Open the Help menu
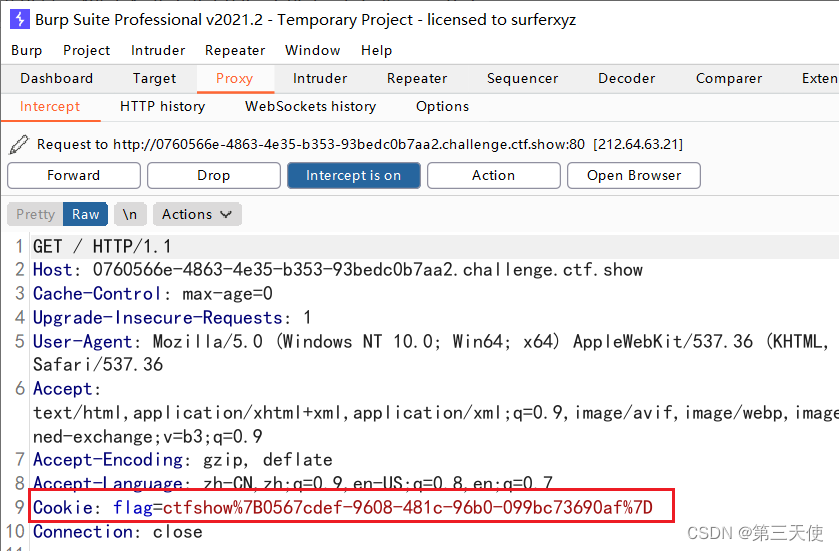The height and width of the screenshot is (551, 839). (x=377, y=50)
